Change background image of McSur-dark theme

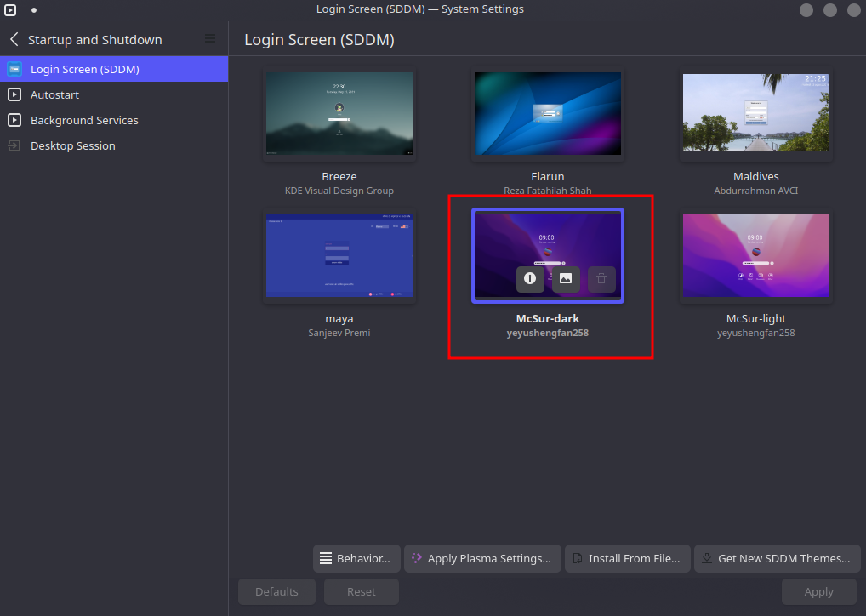pyautogui.click(x=566, y=278)
